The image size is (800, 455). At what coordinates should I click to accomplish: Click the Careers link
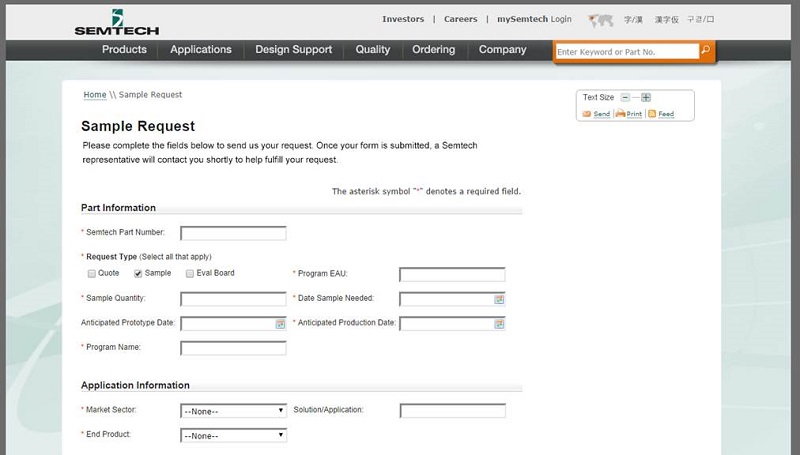[x=460, y=19]
